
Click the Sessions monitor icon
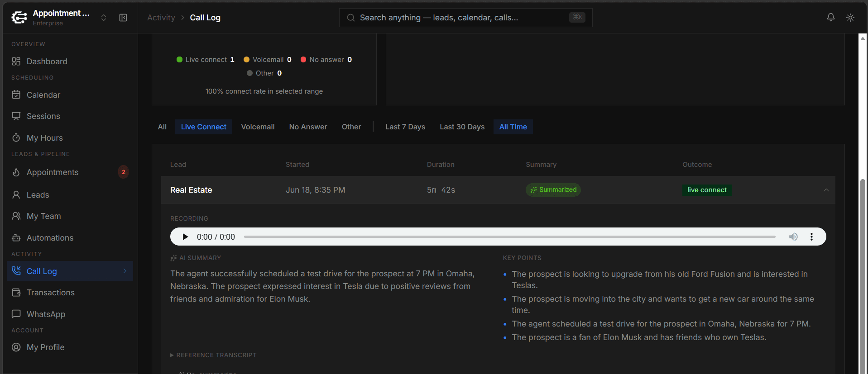(x=16, y=116)
